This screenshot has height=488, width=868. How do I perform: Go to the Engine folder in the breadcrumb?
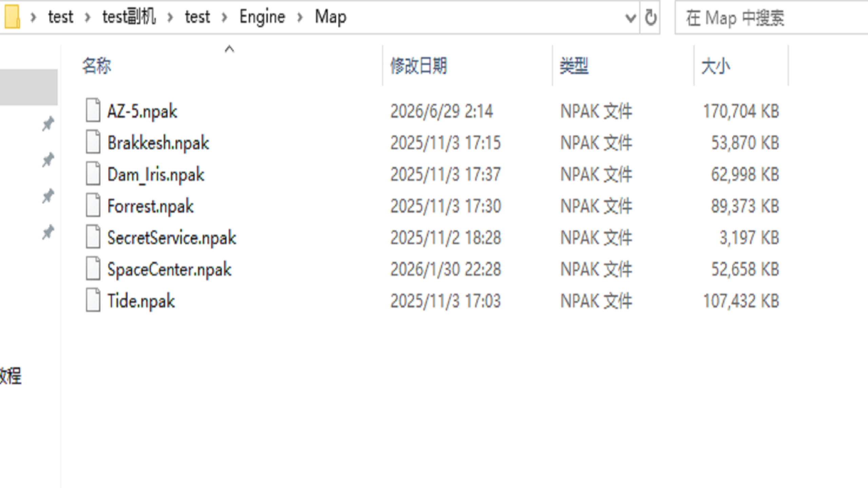pos(262,17)
